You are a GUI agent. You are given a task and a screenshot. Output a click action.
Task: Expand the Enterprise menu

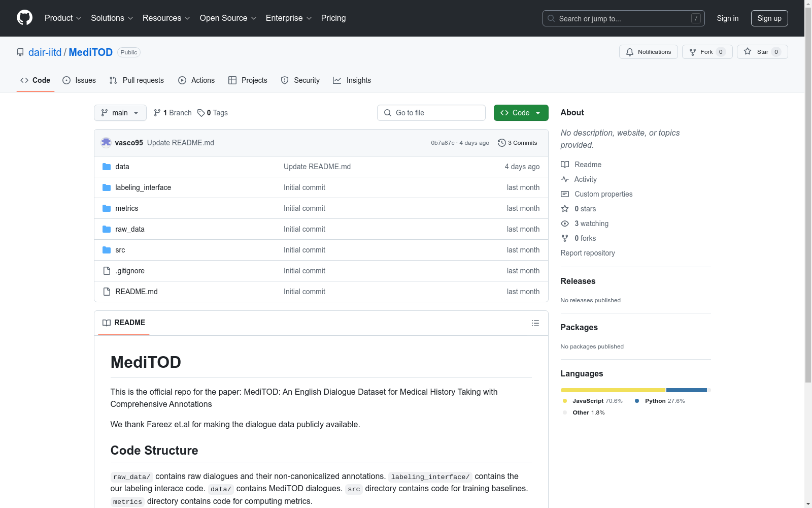coord(289,18)
